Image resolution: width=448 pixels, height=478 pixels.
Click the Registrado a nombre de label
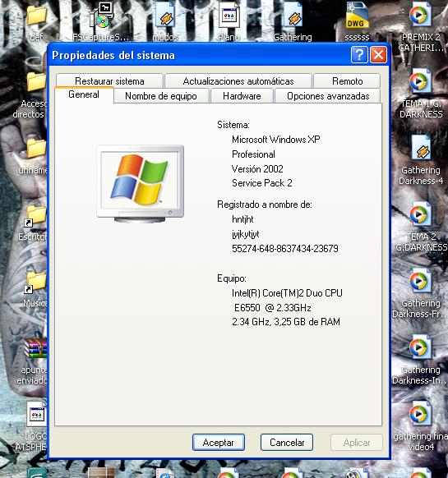[x=265, y=205]
